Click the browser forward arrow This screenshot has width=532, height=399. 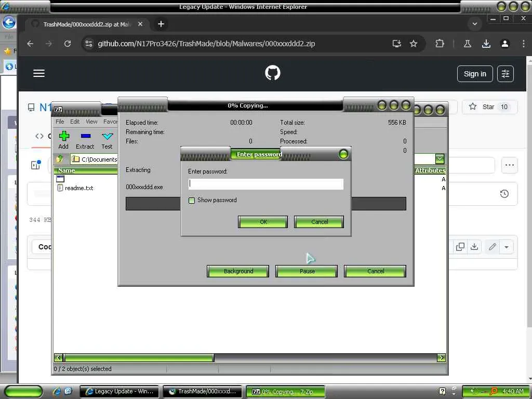tap(49, 44)
